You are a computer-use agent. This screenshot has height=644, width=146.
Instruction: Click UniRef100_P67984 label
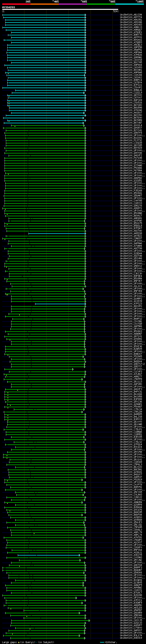click(x=131, y=170)
